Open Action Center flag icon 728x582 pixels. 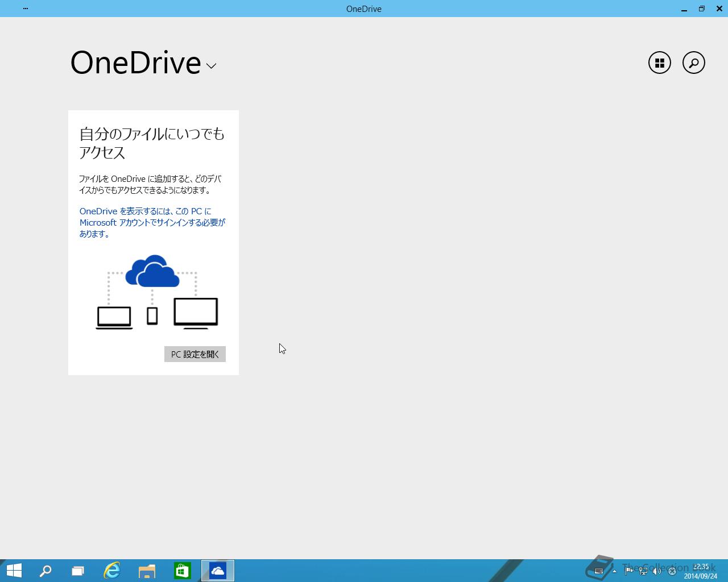(x=629, y=571)
